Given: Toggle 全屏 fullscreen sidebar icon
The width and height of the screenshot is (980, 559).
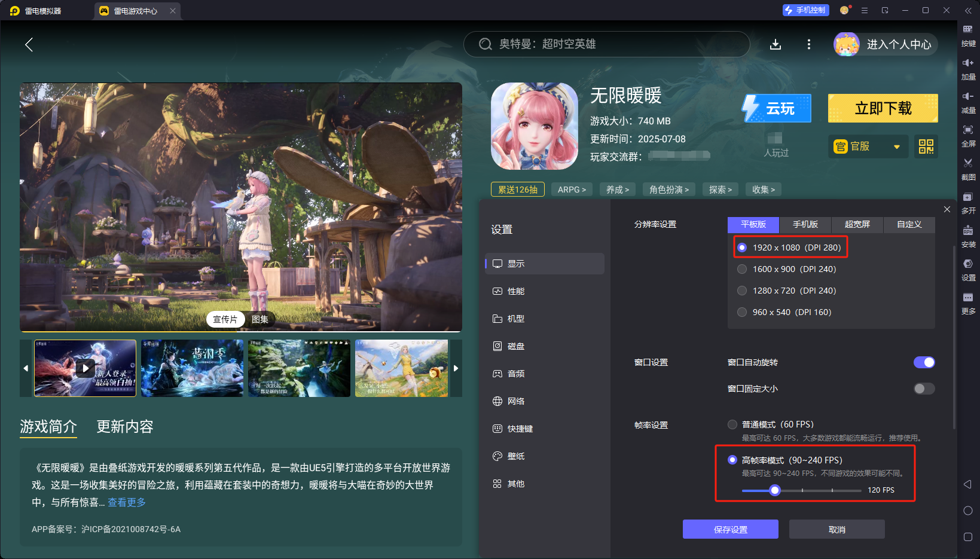Looking at the screenshot, I should pos(968,136).
